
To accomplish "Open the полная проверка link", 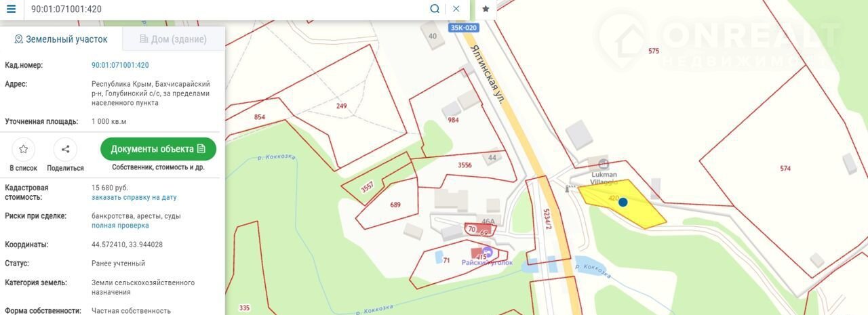I will click(x=120, y=226).
